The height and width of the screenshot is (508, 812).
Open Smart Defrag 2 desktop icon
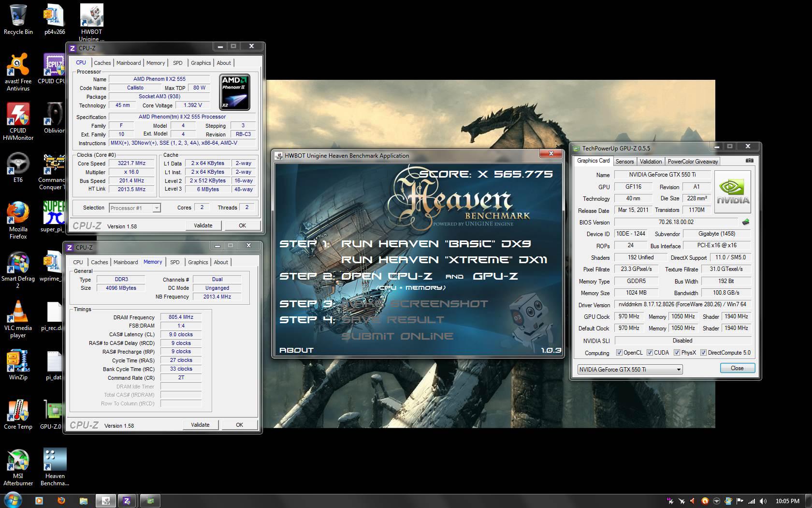(18, 270)
